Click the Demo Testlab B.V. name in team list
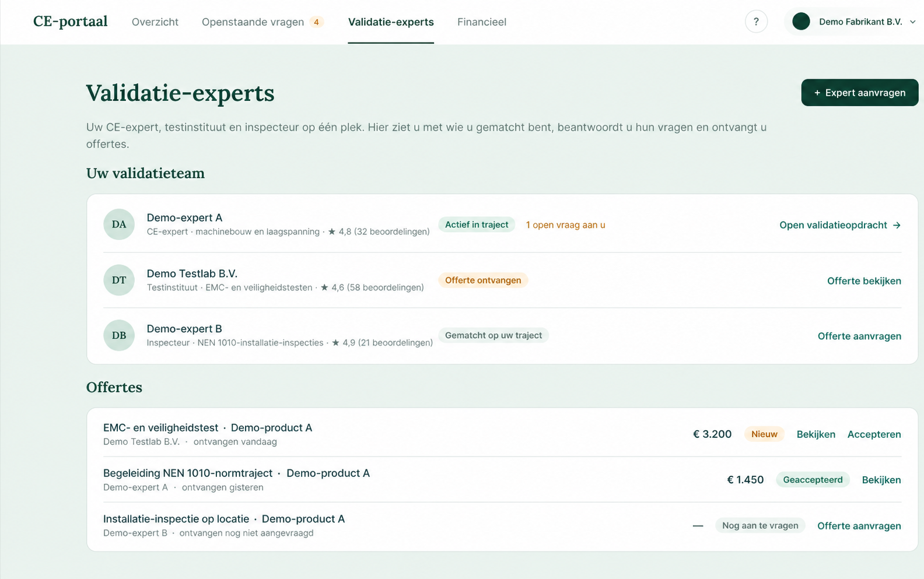 pyautogui.click(x=192, y=273)
